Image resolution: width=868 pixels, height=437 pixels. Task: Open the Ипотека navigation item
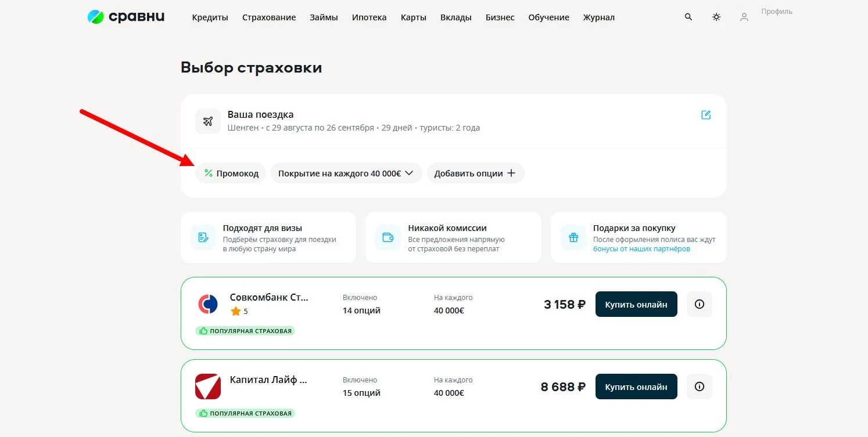click(x=369, y=17)
